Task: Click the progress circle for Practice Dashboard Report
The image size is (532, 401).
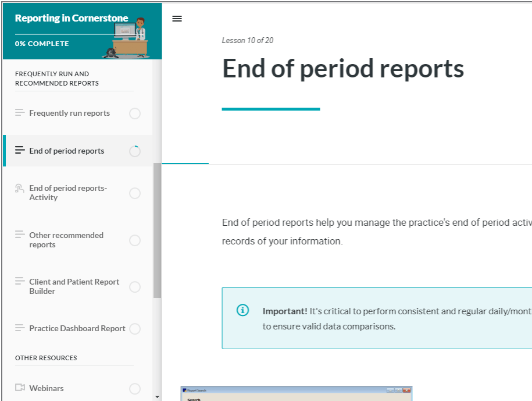Action: pos(135,329)
